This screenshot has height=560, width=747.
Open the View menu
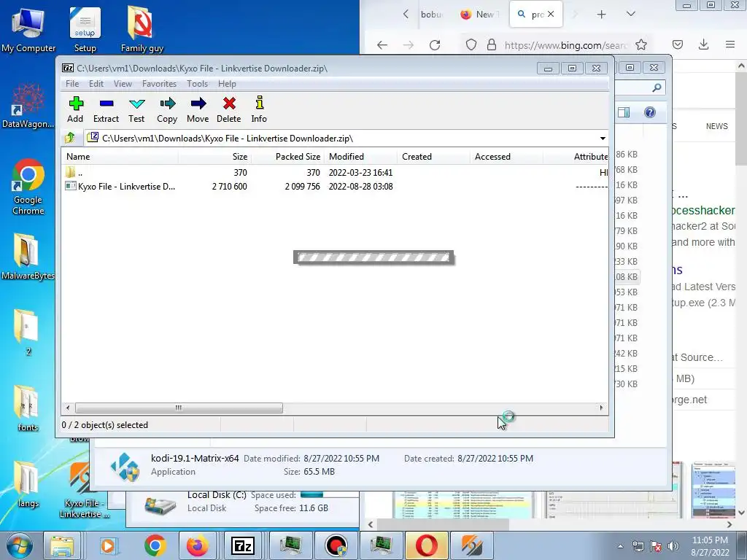click(123, 84)
